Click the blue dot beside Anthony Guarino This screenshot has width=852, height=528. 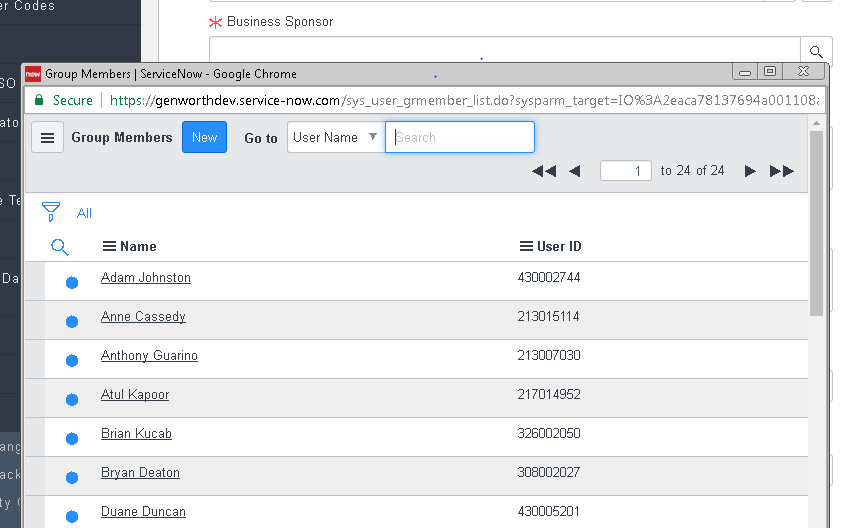click(72, 361)
